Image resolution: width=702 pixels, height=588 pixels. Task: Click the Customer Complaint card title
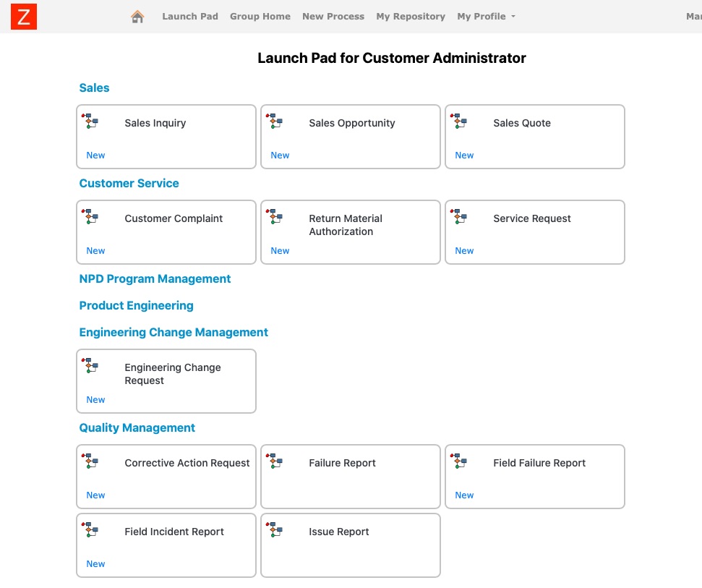174,218
